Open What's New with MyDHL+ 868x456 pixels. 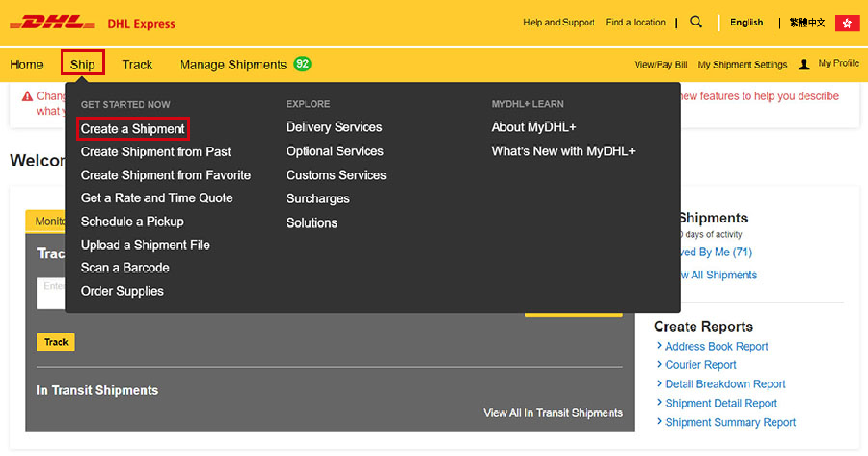coord(563,151)
